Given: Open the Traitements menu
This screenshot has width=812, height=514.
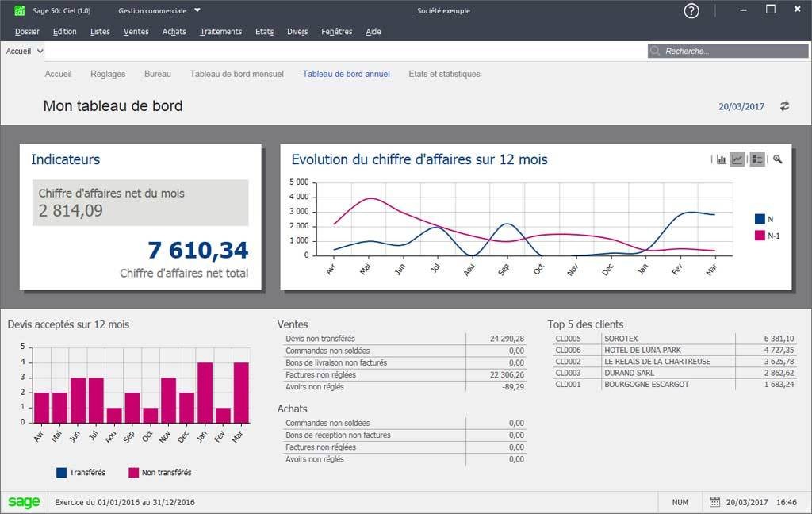Looking at the screenshot, I should click(x=220, y=32).
